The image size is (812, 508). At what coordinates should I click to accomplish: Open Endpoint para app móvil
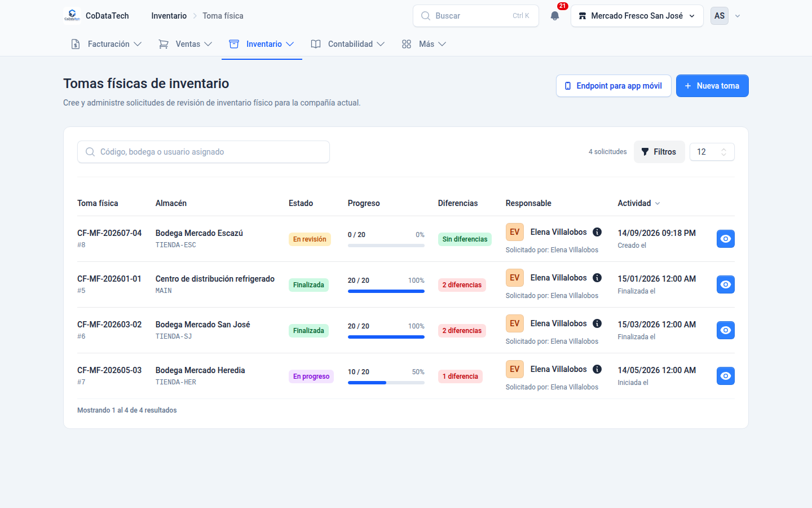tap(614, 86)
